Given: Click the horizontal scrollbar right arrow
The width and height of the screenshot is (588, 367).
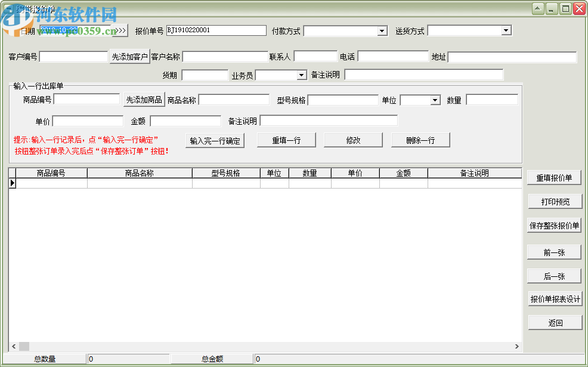Looking at the screenshot, I should click(x=517, y=346).
